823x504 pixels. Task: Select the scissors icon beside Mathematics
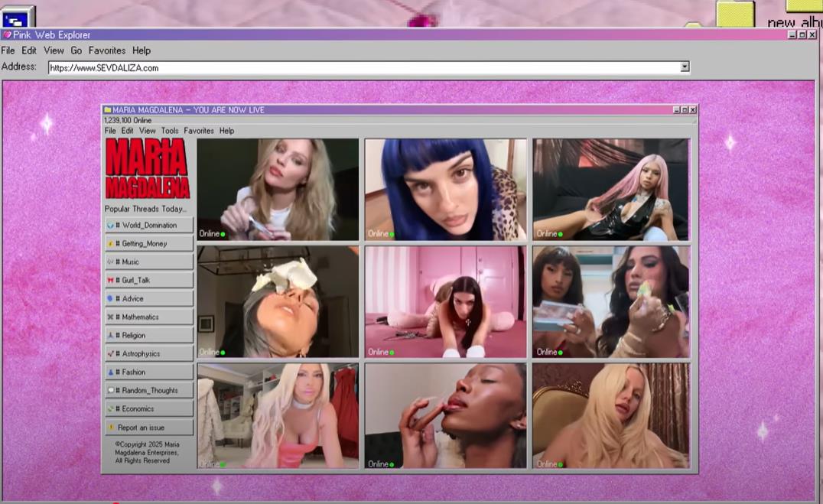(x=111, y=317)
